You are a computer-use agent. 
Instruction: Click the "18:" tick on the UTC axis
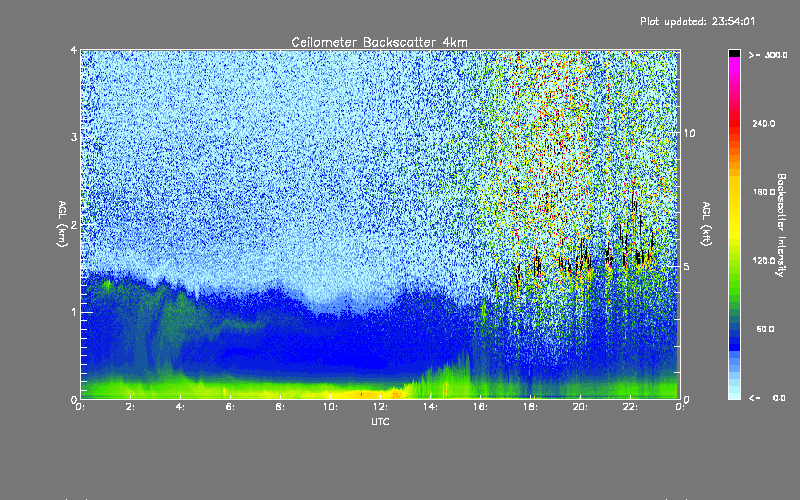tap(530, 407)
